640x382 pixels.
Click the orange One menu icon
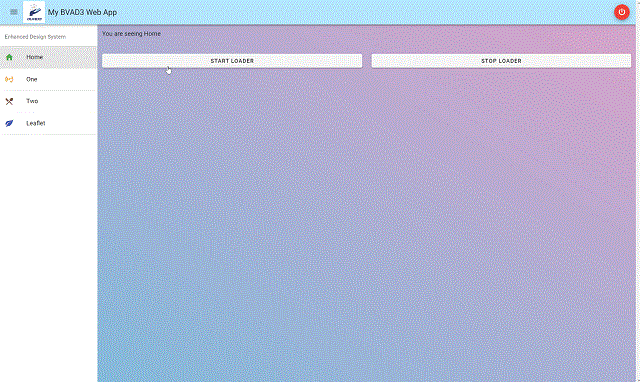point(9,79)
